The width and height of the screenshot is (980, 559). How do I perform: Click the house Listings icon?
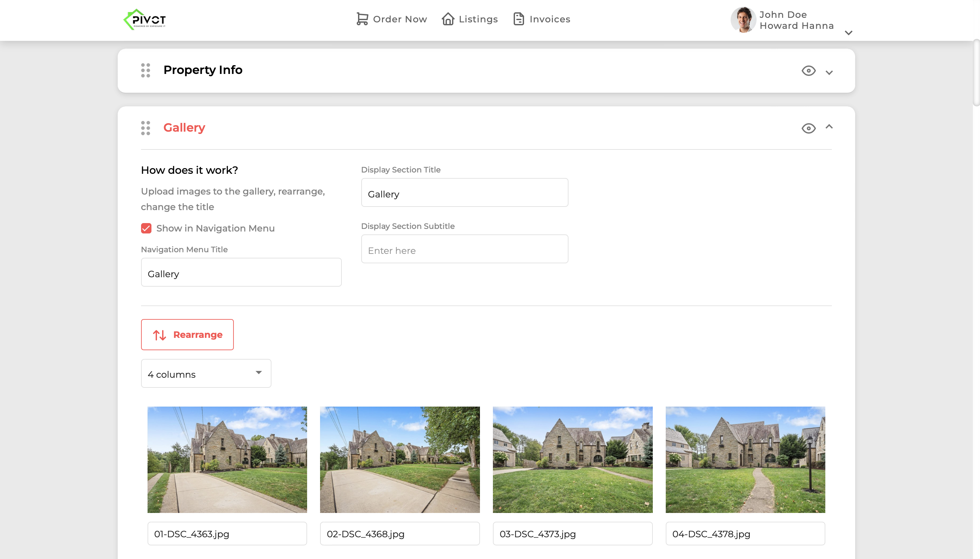click(448, 19)
